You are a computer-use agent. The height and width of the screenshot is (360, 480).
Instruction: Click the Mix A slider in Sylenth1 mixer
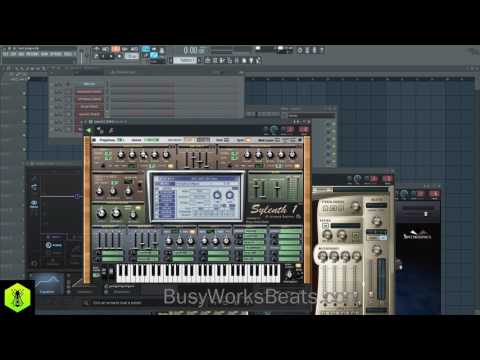[x=257, y=190]
